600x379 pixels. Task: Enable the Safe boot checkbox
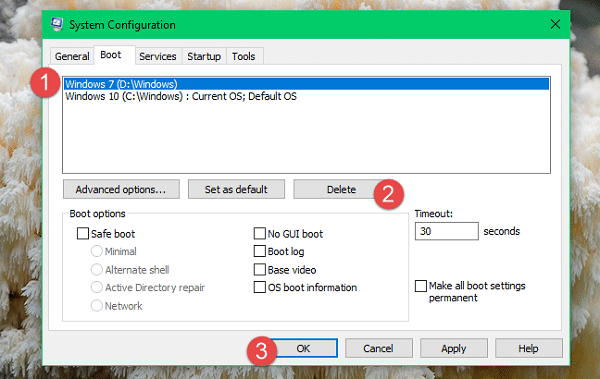[83, 234]
